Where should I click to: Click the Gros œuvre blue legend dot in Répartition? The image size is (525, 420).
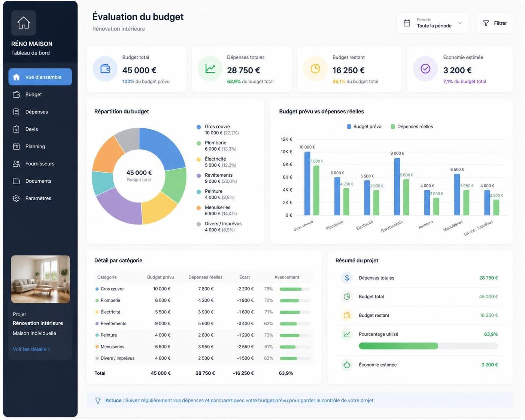click(x=199, y=127)
